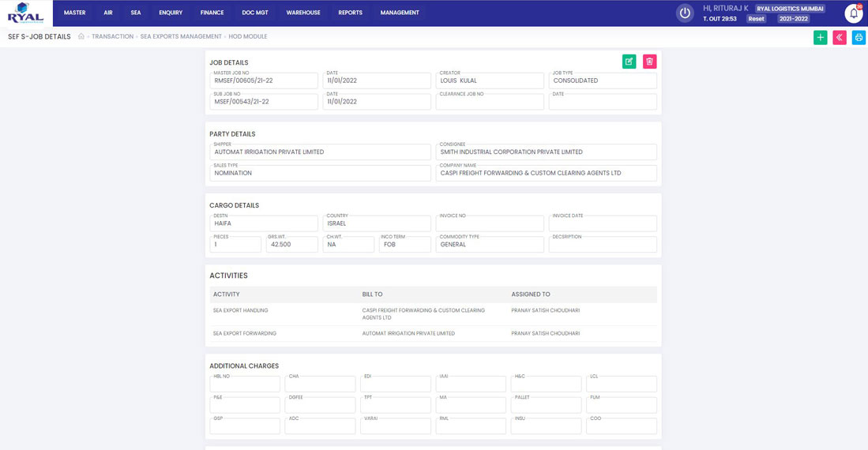The image size is (868, 450).
Task: Click the CHA charge field
Action: pyautogui.click(x=320, y=384)
